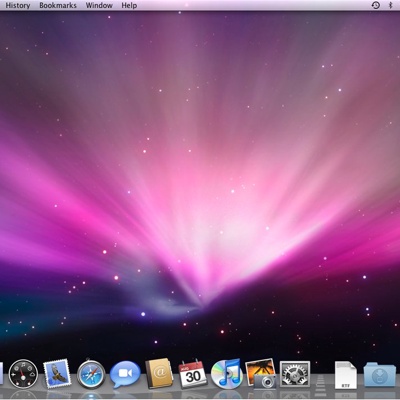Open the iCal calendar icon
This screenshot has width=400, height=400.
click(193, 373)
